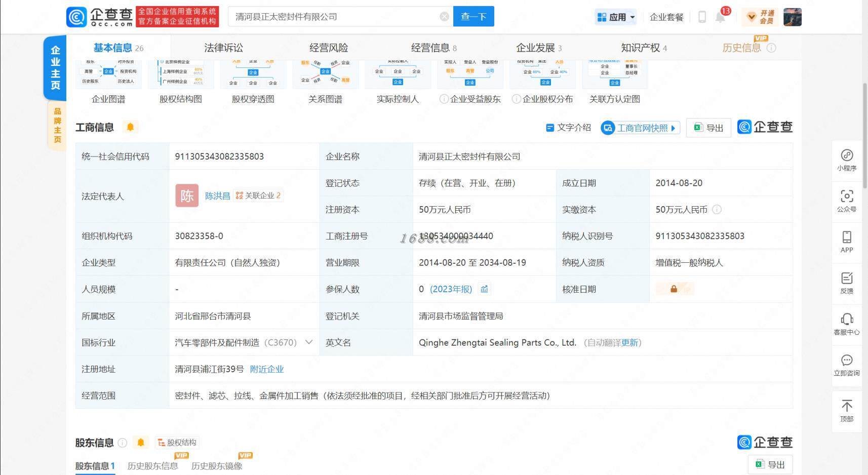Switch to the 基本信息 tab

coord(119,48)
